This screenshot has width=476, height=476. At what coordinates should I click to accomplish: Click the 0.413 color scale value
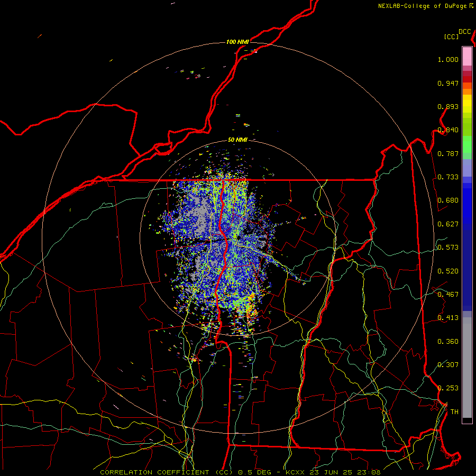pos(448,318)
